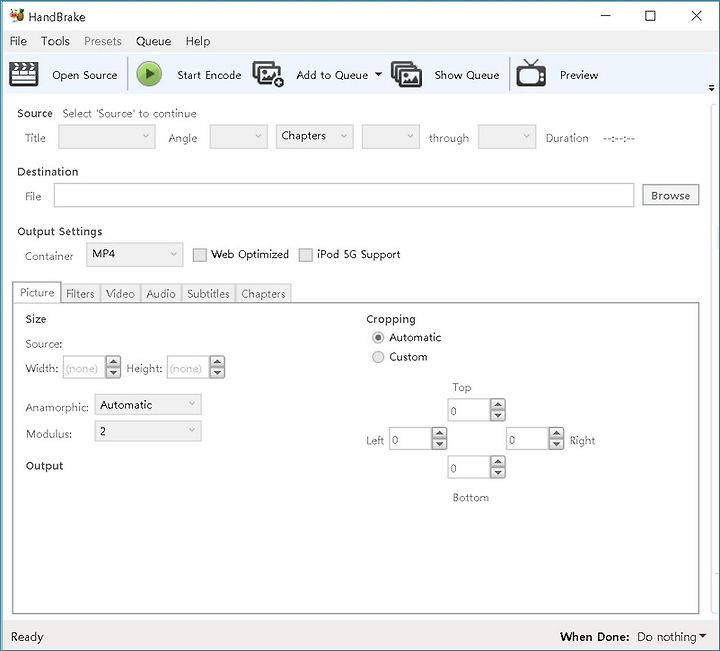
Task: Select the Custom cropping radio button
Action: (378, 357)
